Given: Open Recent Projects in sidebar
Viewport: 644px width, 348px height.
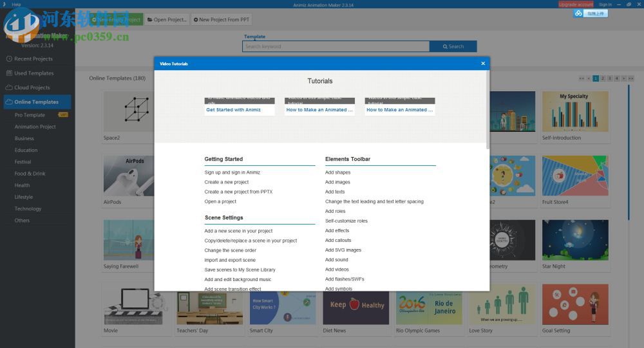Looking at the screenshot, I should 33,59.
